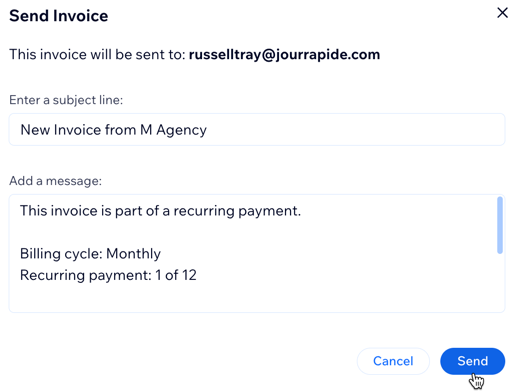Click the blank line between message paragraphs
The height and width of the screenshot is (391, 517).
click(253, 232)
